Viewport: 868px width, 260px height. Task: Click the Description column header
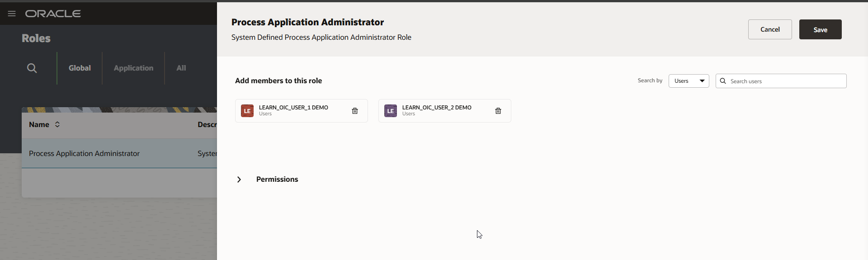207,125
